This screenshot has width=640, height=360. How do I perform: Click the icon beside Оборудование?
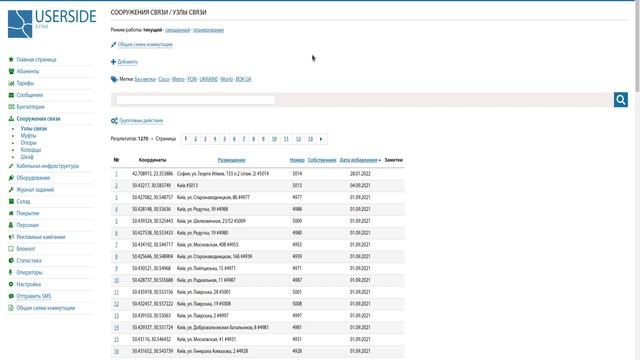[11, 178]
